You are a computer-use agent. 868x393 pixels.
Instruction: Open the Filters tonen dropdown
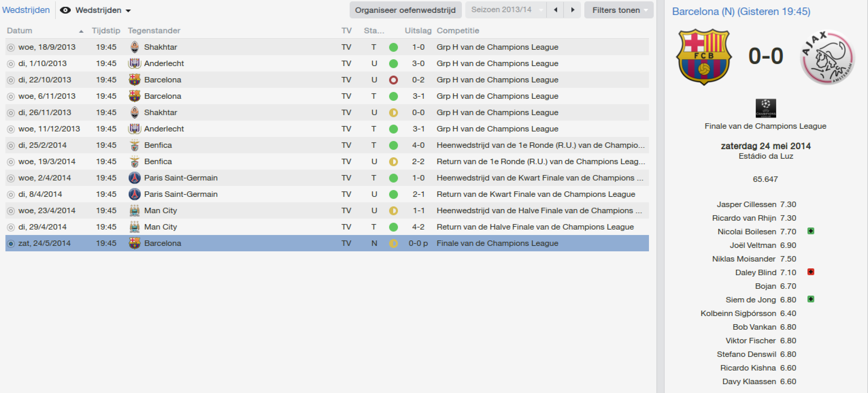(x=619, y=10)
